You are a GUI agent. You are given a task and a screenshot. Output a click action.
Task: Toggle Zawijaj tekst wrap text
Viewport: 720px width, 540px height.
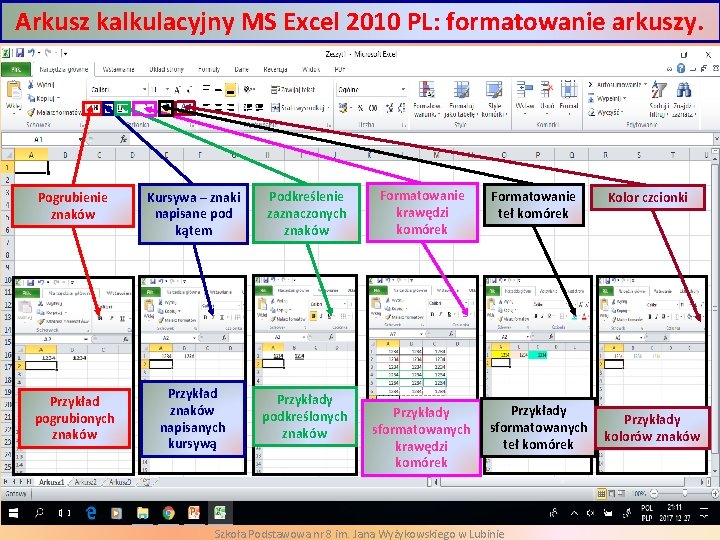(x=293, y=89)
